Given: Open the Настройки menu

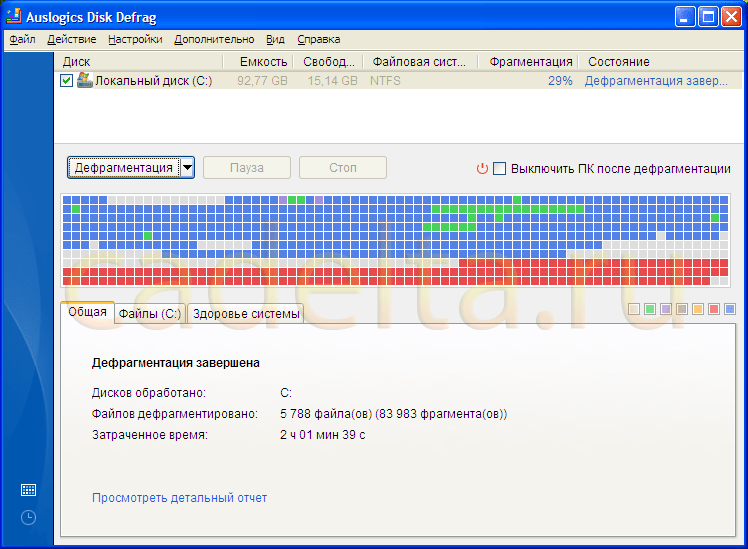Looking at the screenshot, I should [135, 40].
